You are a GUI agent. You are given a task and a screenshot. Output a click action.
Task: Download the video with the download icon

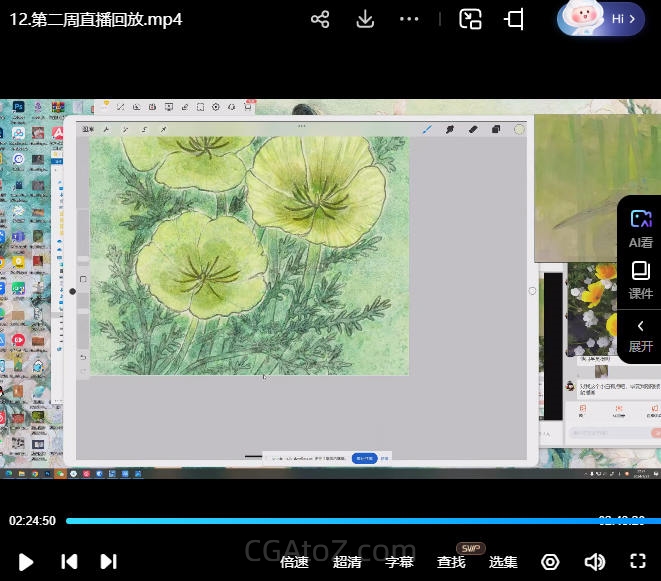365,20
